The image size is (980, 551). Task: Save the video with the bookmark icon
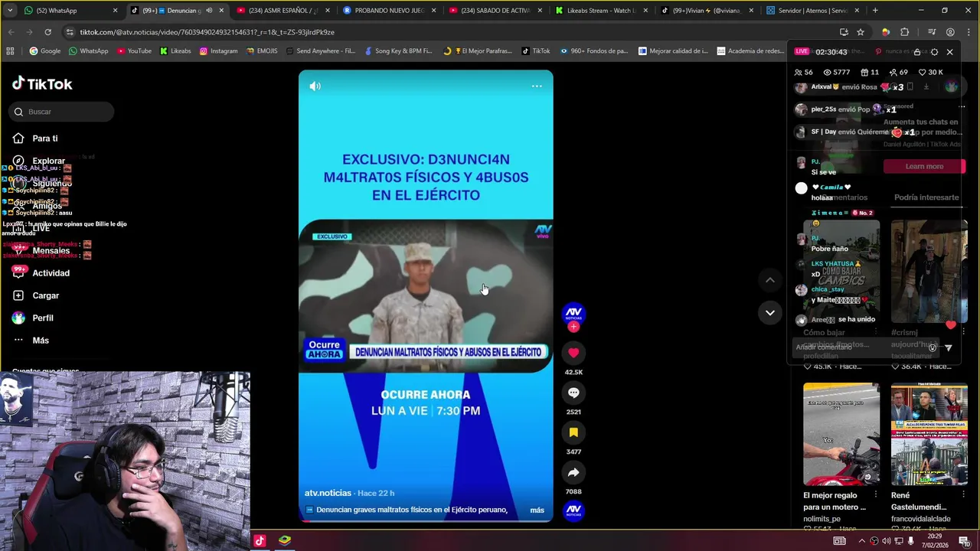[x=573, y=432]
